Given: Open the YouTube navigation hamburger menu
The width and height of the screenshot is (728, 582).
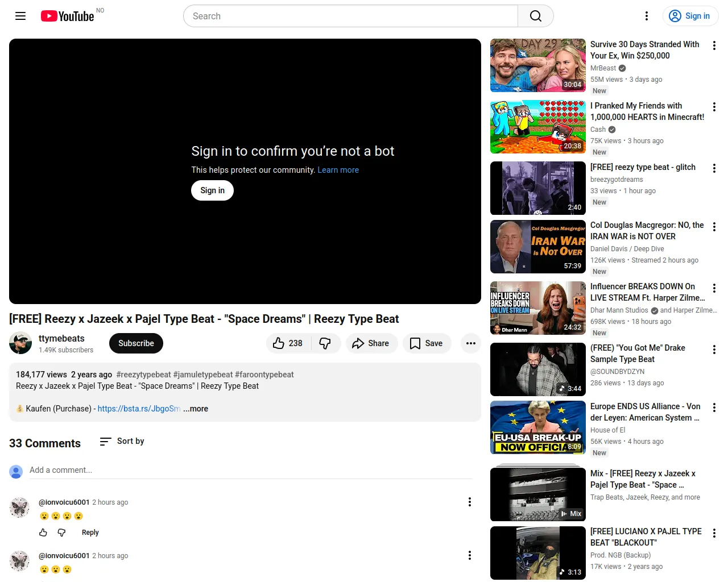Looking at the screenshot, I should (x=20, y=16).
